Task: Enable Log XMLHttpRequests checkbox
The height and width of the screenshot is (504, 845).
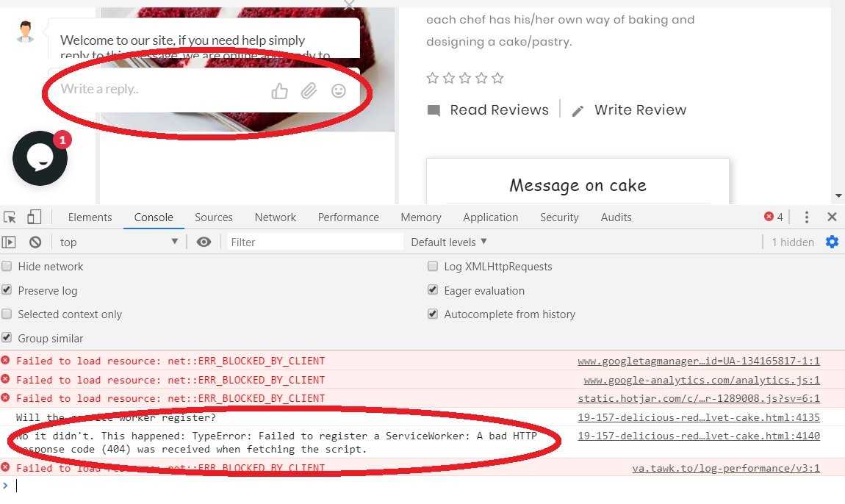Action: pyautogui.click(x=432, y=266)
